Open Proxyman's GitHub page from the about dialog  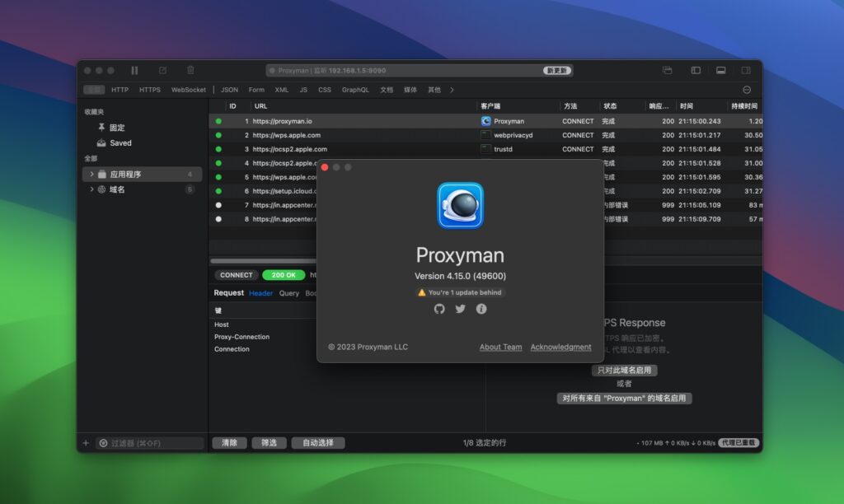(x=439, y=309)
